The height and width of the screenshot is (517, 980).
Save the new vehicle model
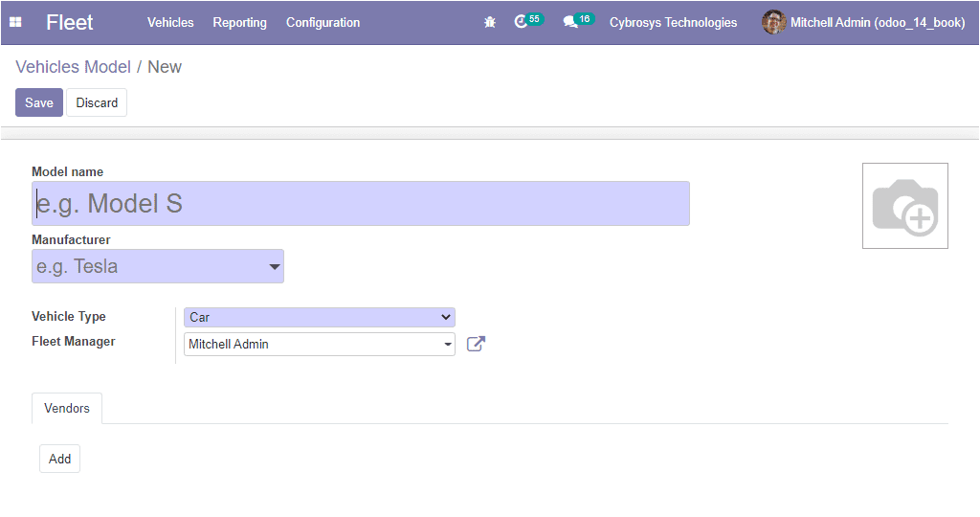38,102
